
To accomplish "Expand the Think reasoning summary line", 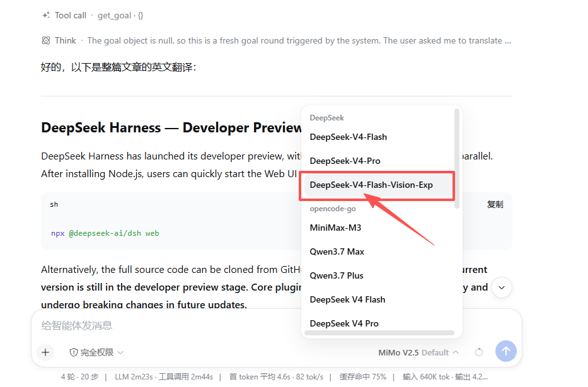I will [x=277, y=40].
